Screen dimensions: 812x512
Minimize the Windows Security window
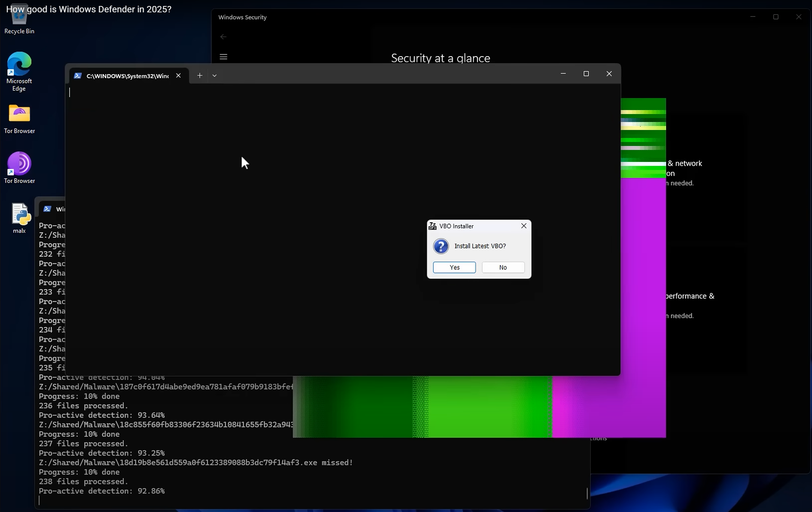tap(753, 17)
